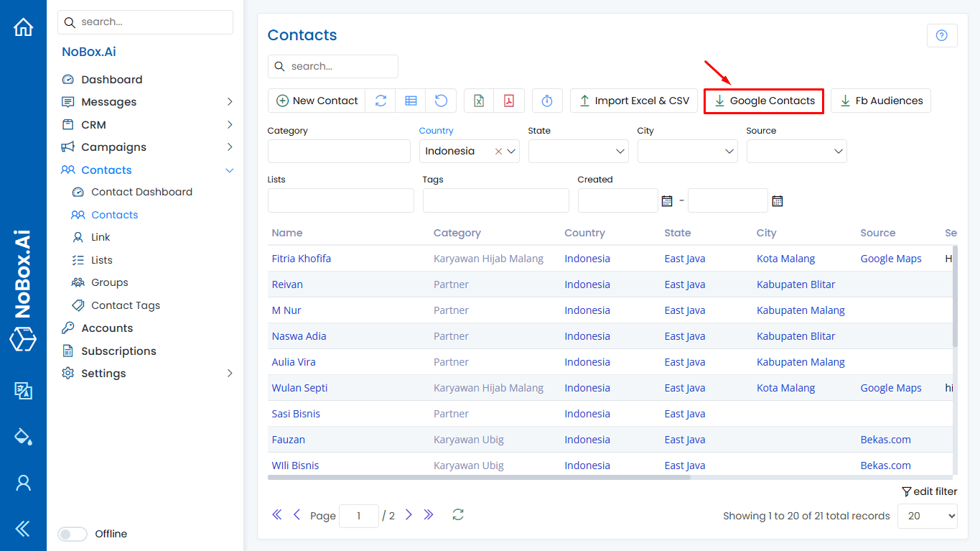Collapse the sidebar with the double-chevron icon
Image resolution: width=980 pixels, height=551 pixels.
[x=22, y=528]
